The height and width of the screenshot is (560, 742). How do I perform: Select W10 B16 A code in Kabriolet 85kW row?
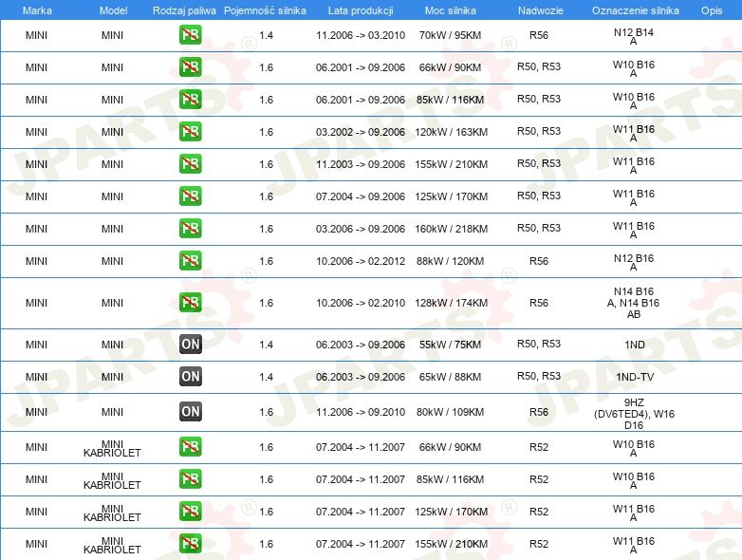[x=634, y=480]
